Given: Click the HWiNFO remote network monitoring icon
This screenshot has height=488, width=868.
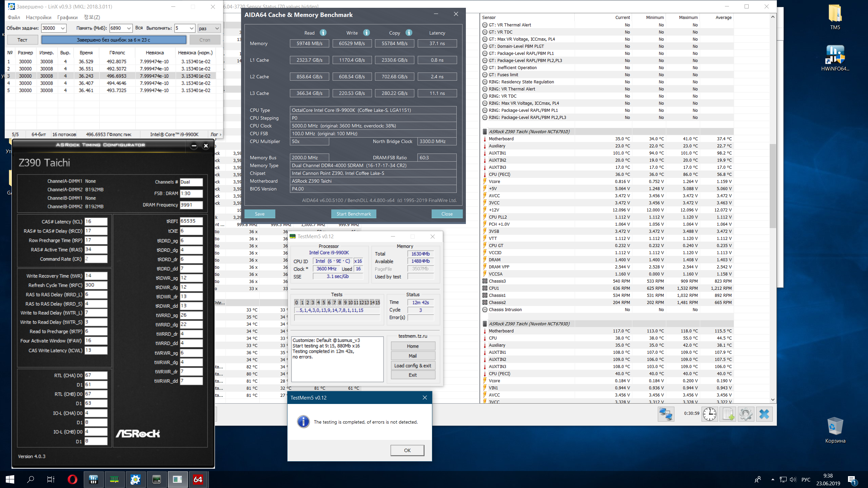Looking at the screenshot, I should (x=666, y=414).
